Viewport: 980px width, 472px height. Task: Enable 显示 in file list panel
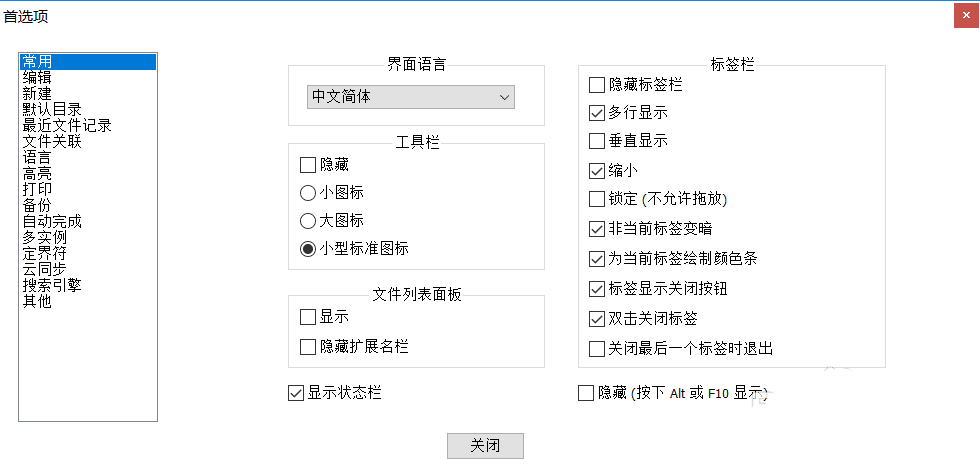pyautogui.click(x=308, y=317)
